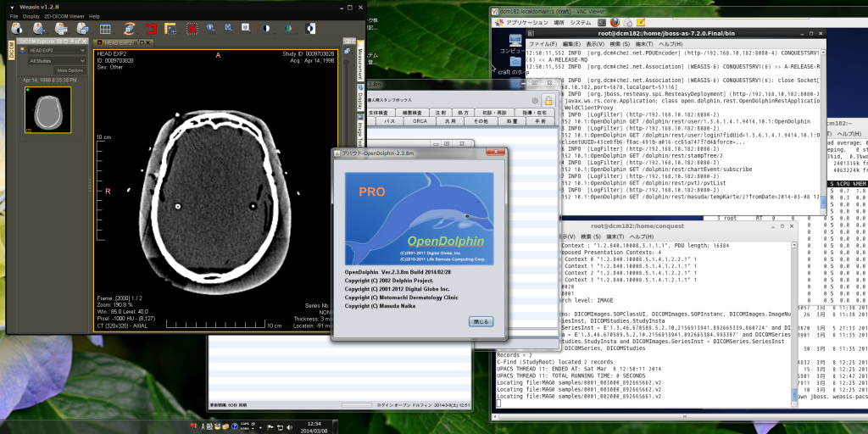This screenshot has width=868, height=434.
Task: Open the HEAD EXP2 patient dropdown
Action: point(57,50)
